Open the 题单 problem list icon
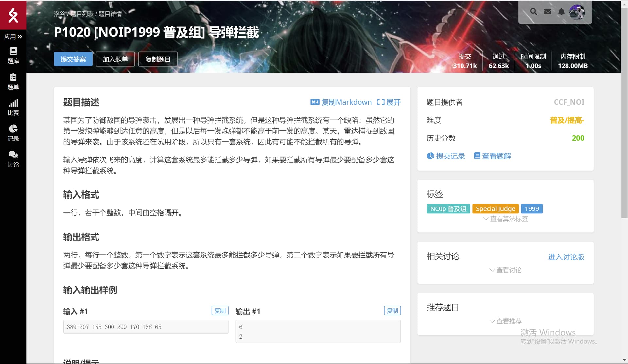 point(13,77)
